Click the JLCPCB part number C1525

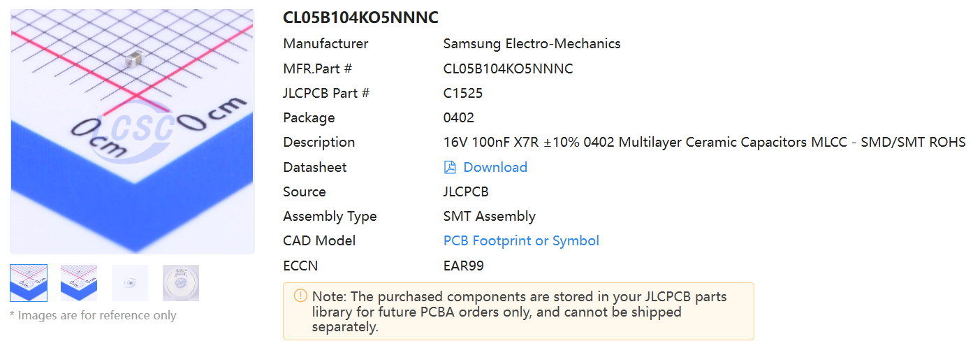tap(462, 93)
